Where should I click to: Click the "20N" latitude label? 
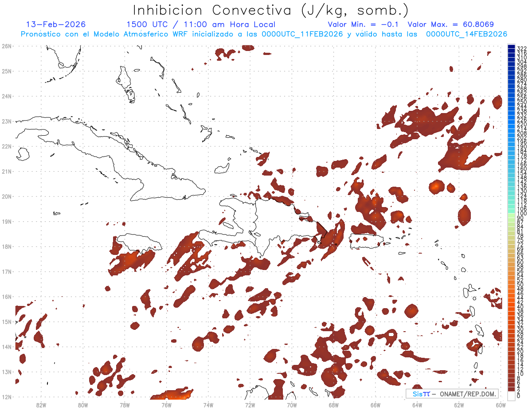coord(7,196)
